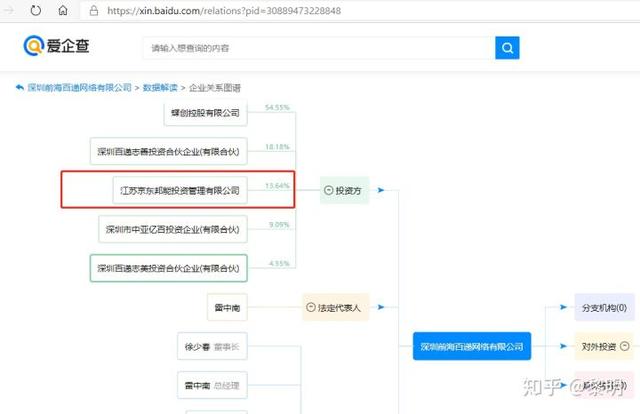640x414 pixels.
Task: Collapse the 对外投资 node toggle
Action: [x=624, y=346]
